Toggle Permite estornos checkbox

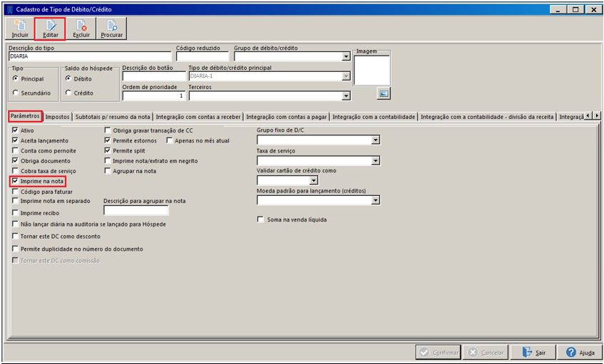click(x=108, y=140)
